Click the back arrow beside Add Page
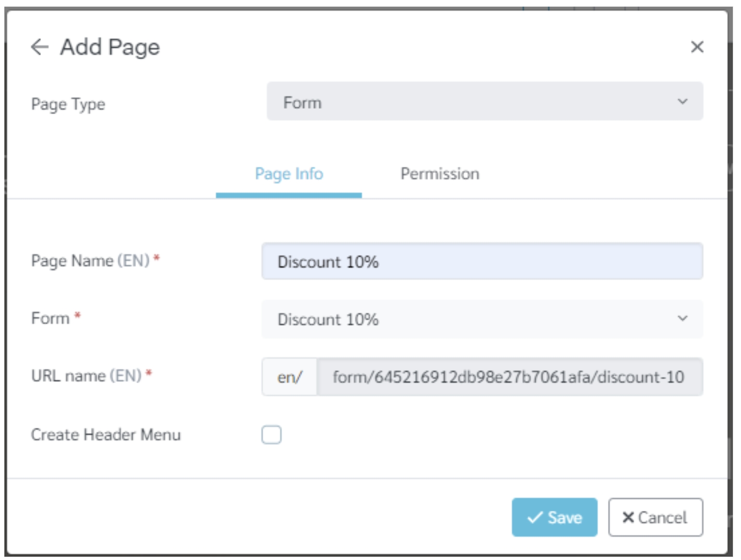Image resolution: width=741 pixels, height=560 pixels. click(x=40, y=47)
